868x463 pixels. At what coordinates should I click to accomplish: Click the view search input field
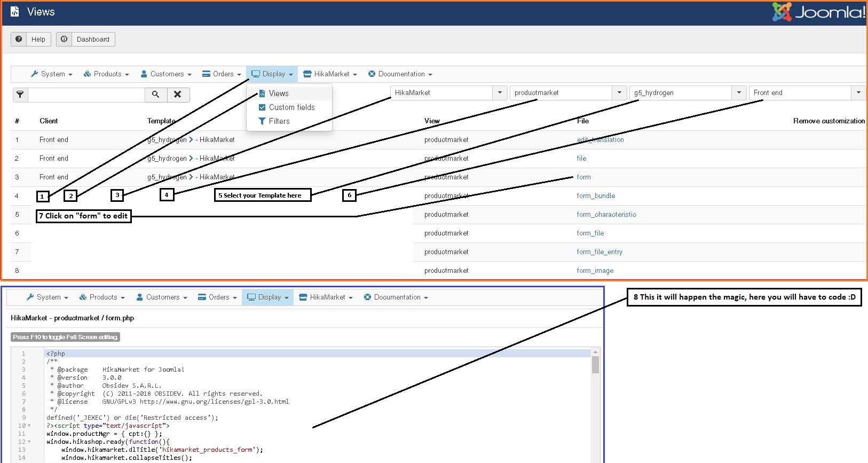coord(86,95)
